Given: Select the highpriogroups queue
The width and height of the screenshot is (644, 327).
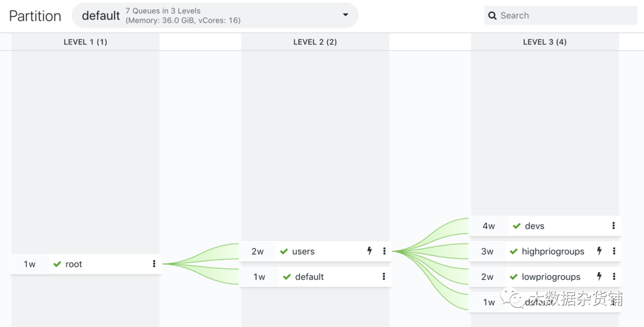Looking at the screenshot, I should click(x=553, y=251).
